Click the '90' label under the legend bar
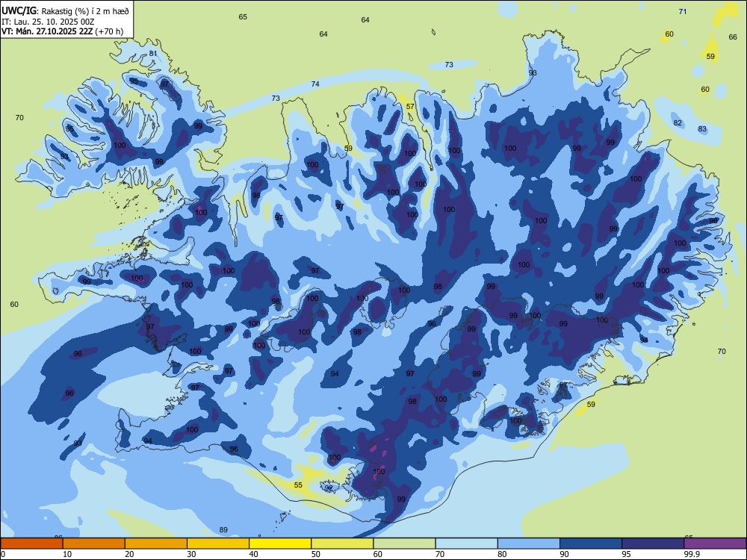This screenshot has width=747, height=560. tap(564, 554)
